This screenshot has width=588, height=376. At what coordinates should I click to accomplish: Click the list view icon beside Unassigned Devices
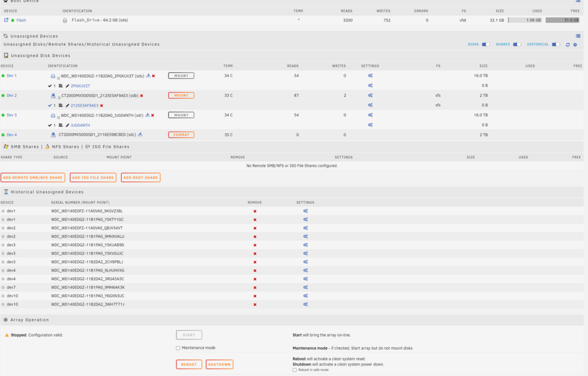(x=578, y=36)
